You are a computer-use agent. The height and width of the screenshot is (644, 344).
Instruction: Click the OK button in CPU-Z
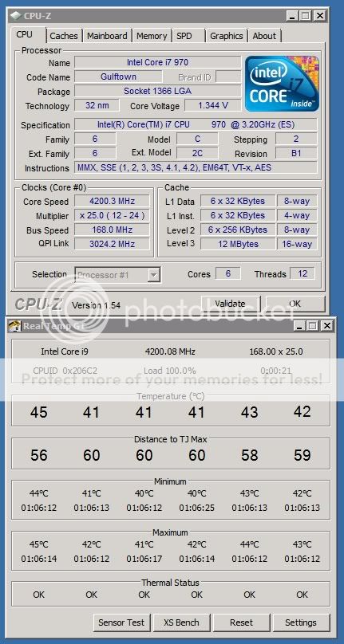(x=295, y=304)
